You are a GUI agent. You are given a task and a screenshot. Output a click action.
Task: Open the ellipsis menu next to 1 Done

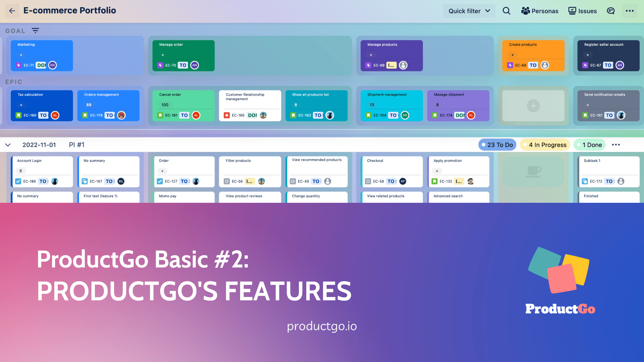coord(616,144)
